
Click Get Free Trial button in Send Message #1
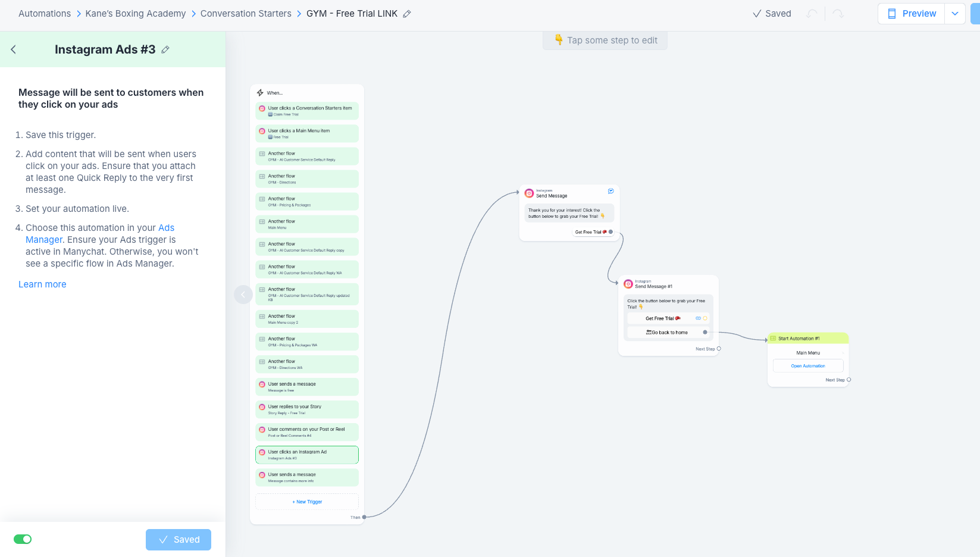click(x=668, y=318)
